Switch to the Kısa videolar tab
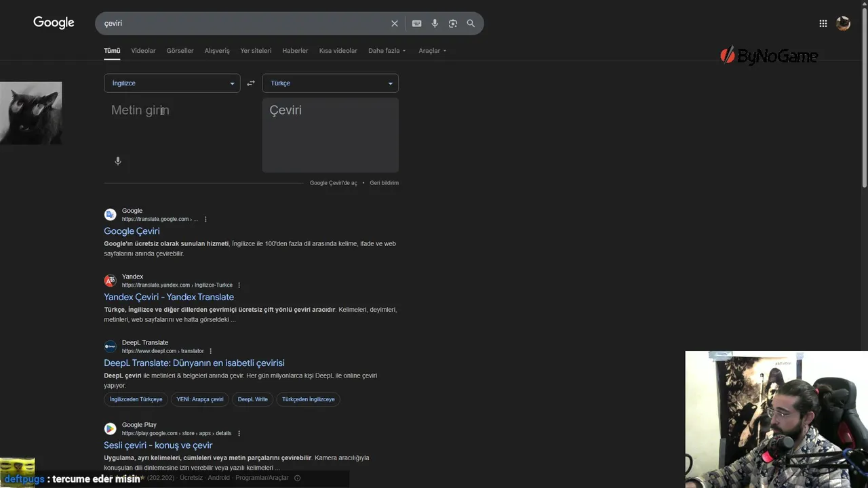The image size is (868, 488). click(x=338, y=51)
